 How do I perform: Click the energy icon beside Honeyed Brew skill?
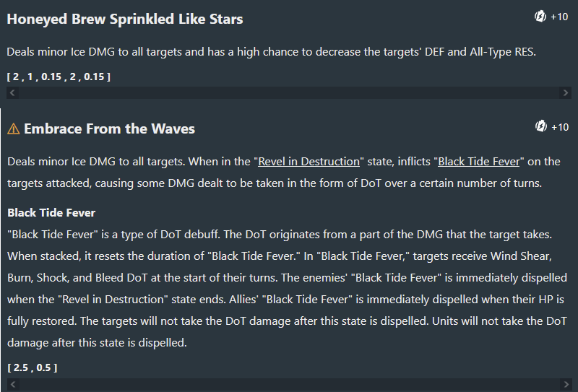[x=540, y=17]
